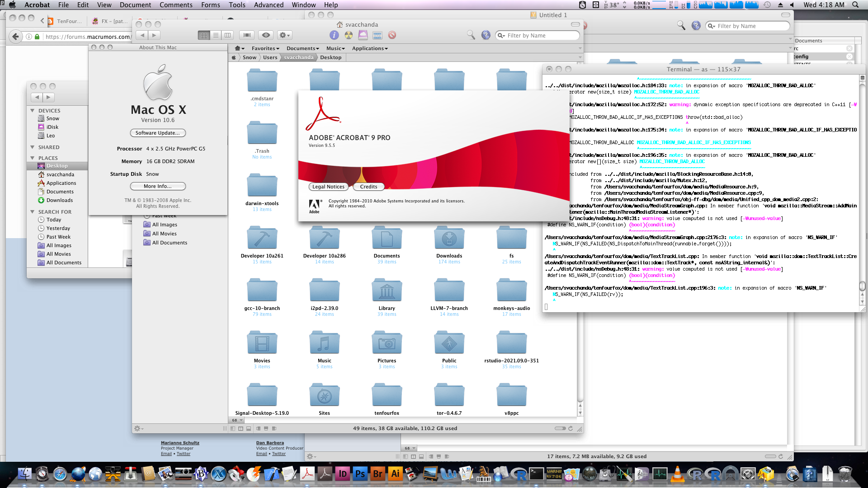The height and width of the screenshot is (488, 868).
Task: Open the Comments menu
Action: point(176,5)
